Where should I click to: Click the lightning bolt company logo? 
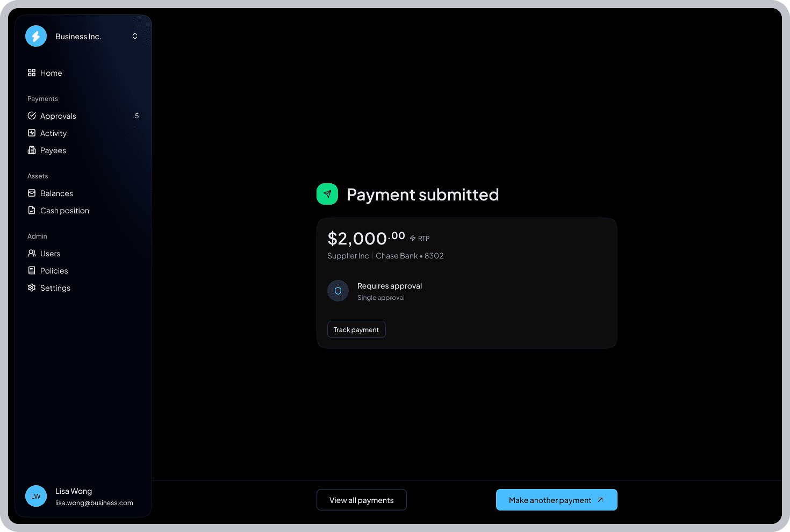pyautogui.click(x=36, y=36)
